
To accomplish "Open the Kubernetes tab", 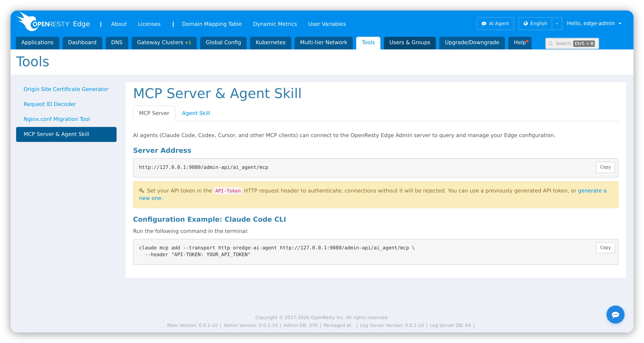I will [270, 43].
